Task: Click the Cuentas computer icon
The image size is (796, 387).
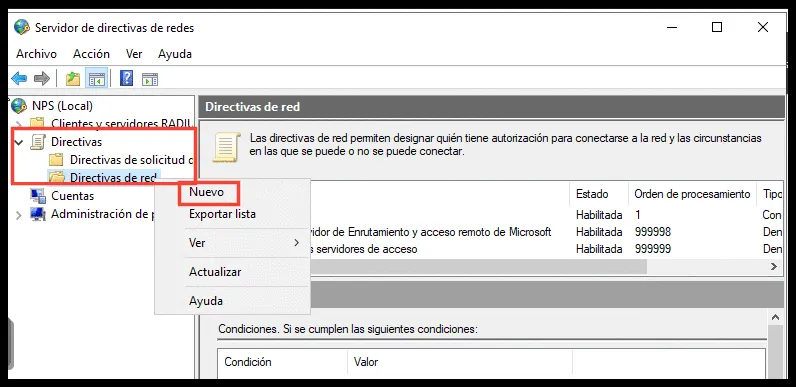Action: click(38, 196)
